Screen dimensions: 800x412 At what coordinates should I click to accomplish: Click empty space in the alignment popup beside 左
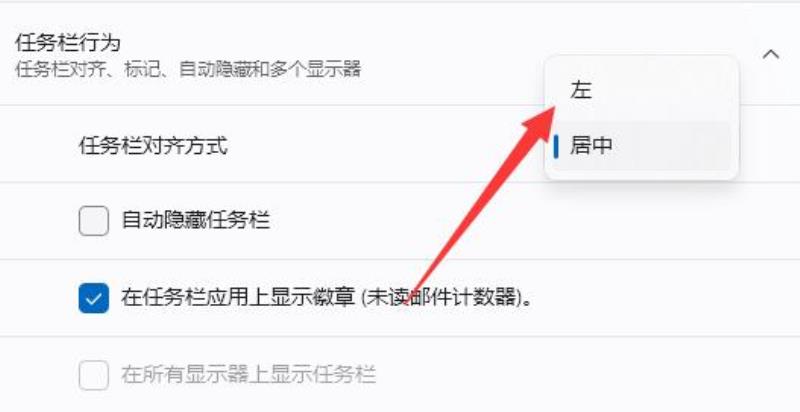[663, 90]
